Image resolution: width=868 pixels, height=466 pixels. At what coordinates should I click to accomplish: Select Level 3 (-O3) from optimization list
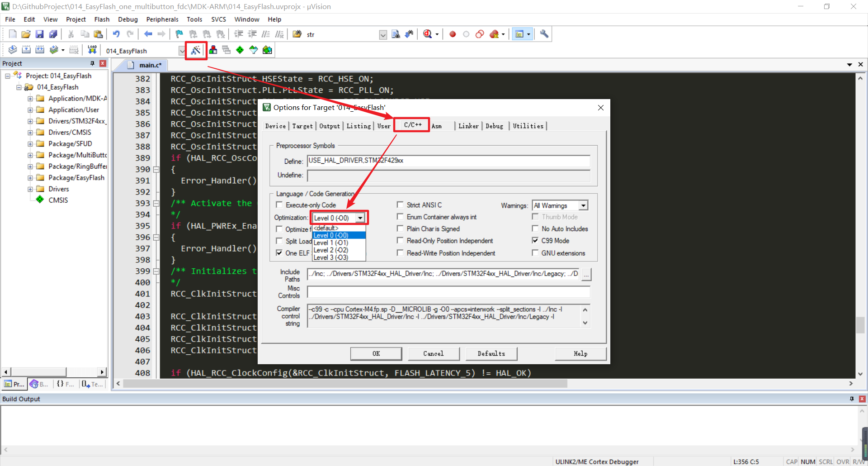(331, 257)
